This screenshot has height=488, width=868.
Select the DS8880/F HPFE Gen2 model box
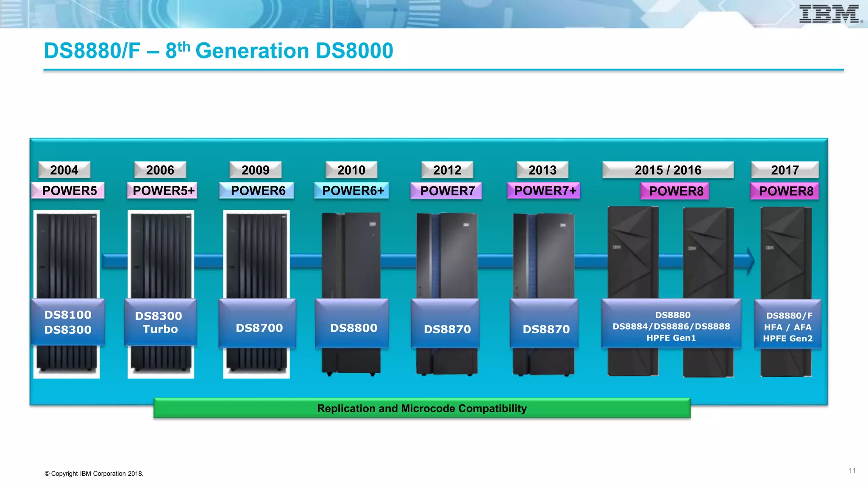[788, 324]
